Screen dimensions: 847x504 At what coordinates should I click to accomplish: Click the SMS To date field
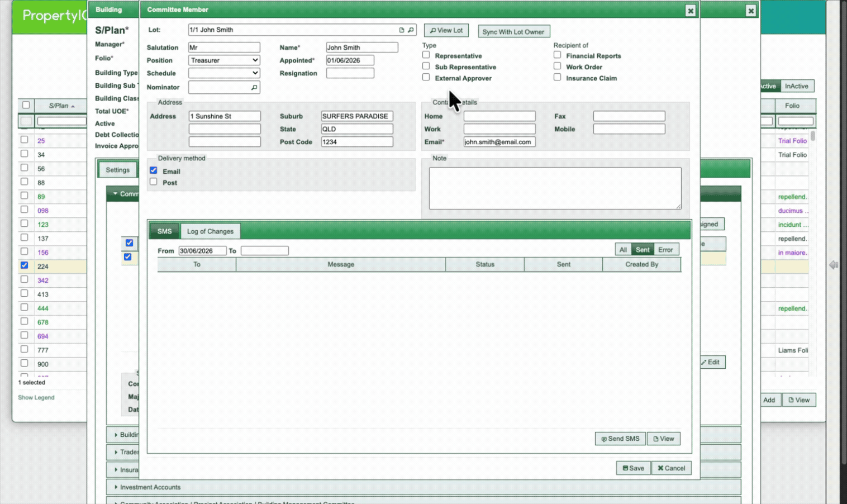pyautogui.click(x=265, y=251)
